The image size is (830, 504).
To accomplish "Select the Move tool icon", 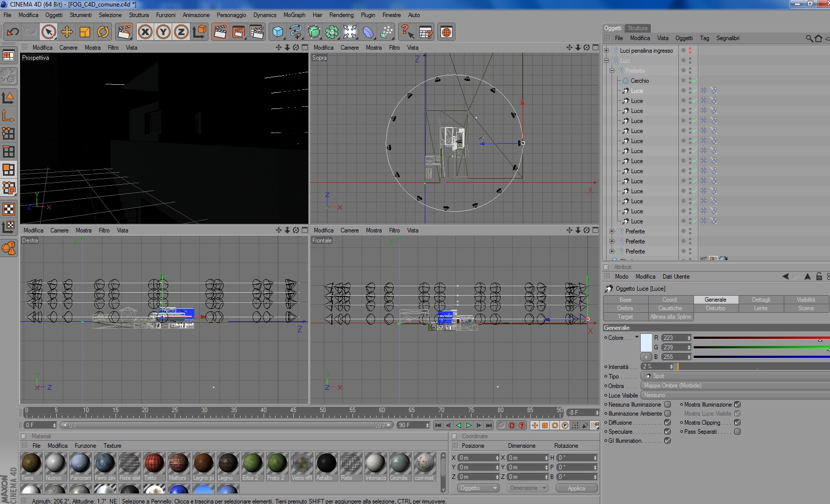I will (66, 32).
